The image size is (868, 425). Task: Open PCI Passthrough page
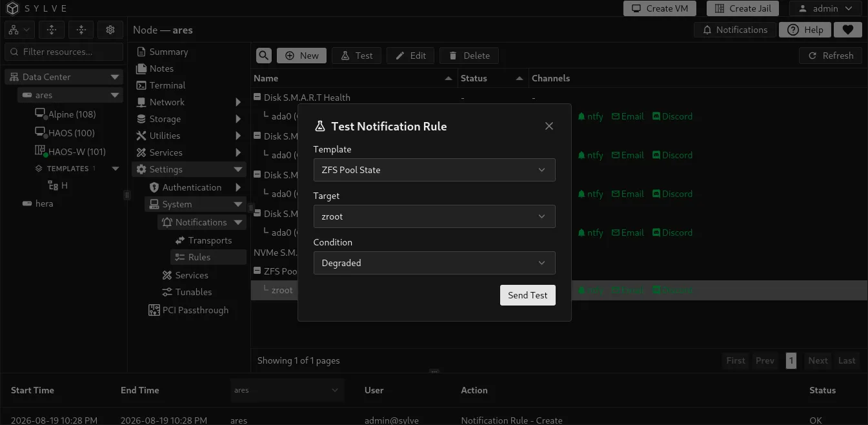[188, 310]
